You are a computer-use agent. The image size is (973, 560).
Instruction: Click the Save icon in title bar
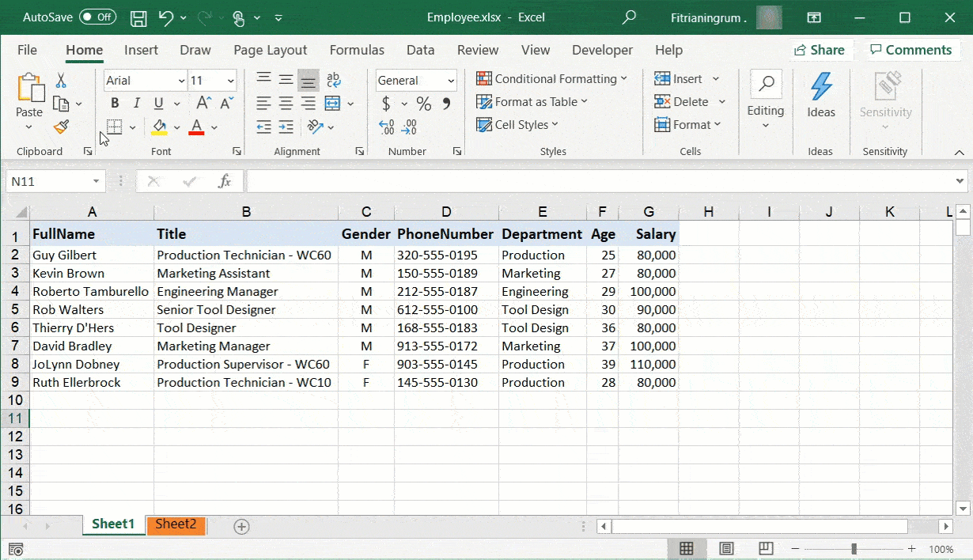pos(138,17)
